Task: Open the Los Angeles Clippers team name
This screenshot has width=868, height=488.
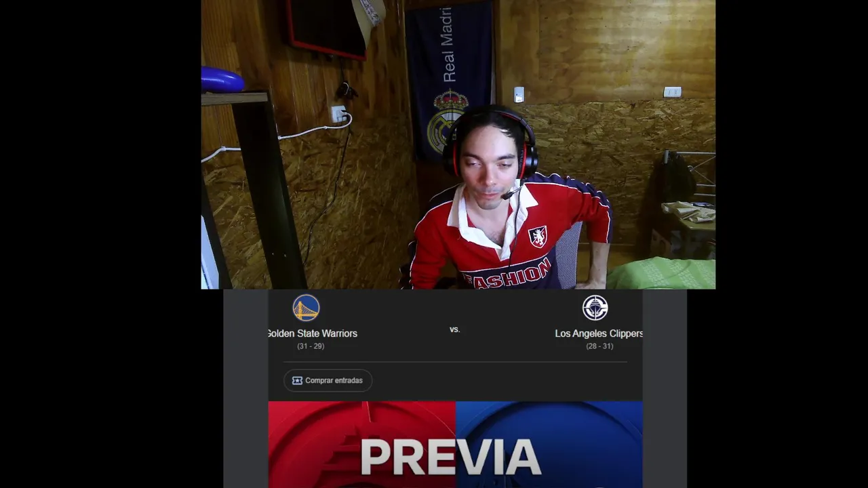Action: pos(599,333)
